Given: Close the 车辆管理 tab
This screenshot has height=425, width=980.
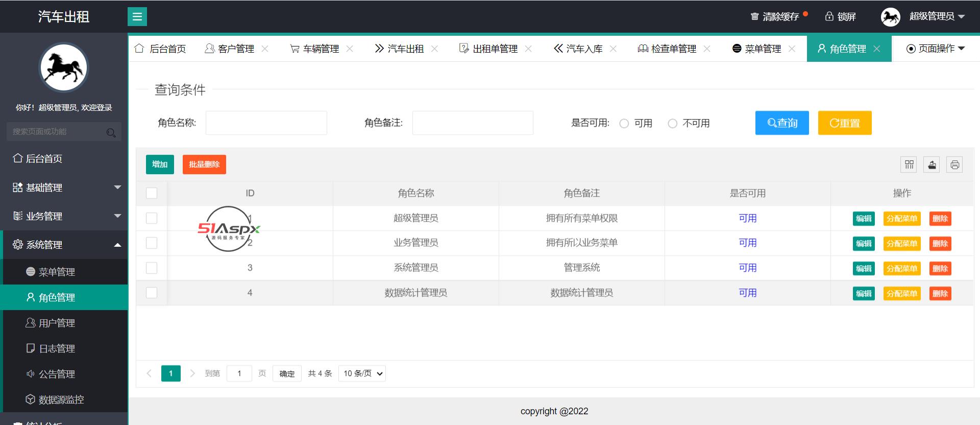Looking at the screenshot, I should coord(350,49).
